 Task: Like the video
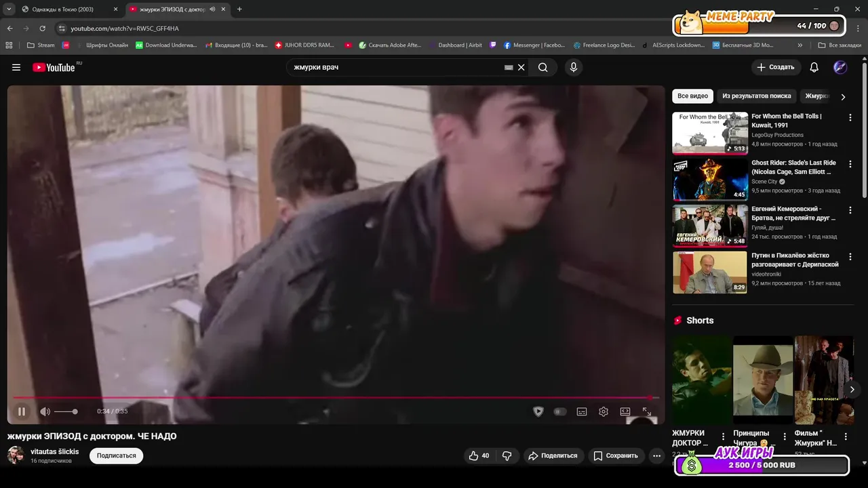click(479, 455)
